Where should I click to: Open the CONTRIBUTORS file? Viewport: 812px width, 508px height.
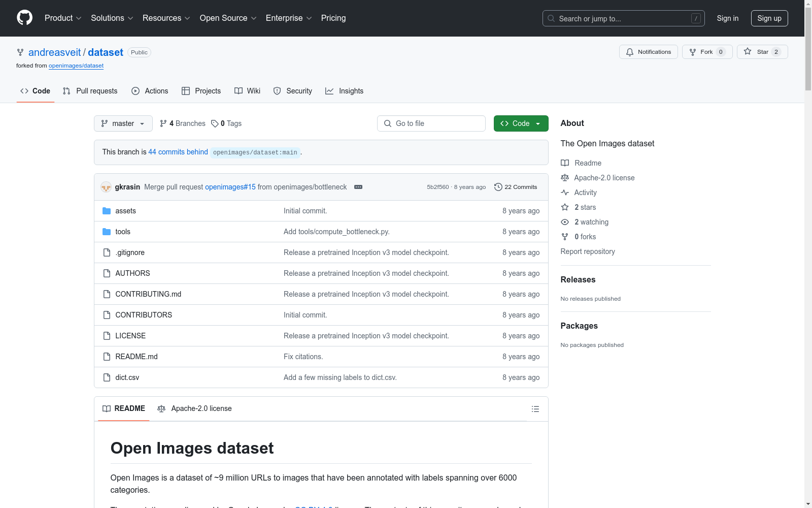coord(144,315)
